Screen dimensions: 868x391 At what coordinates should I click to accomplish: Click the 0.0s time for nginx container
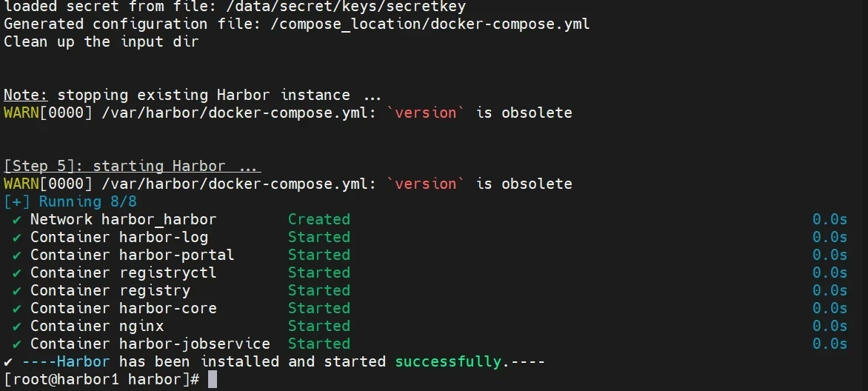tap(829, 326)
